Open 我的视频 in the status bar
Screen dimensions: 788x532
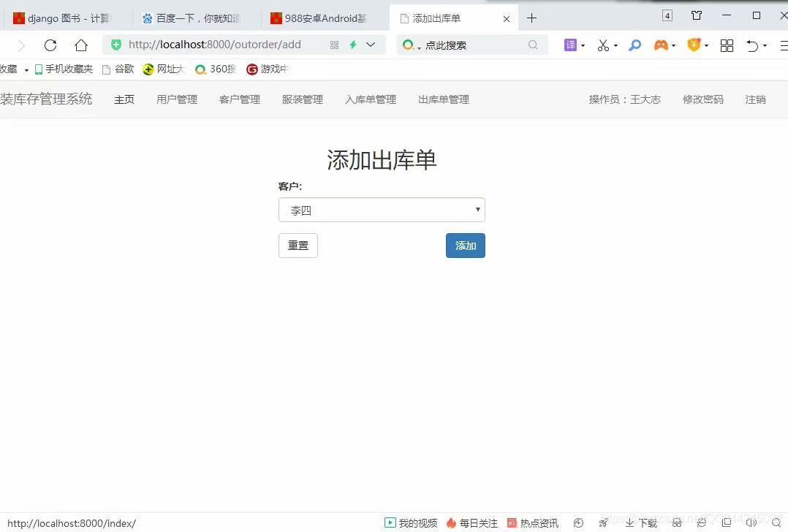(411, 523)
